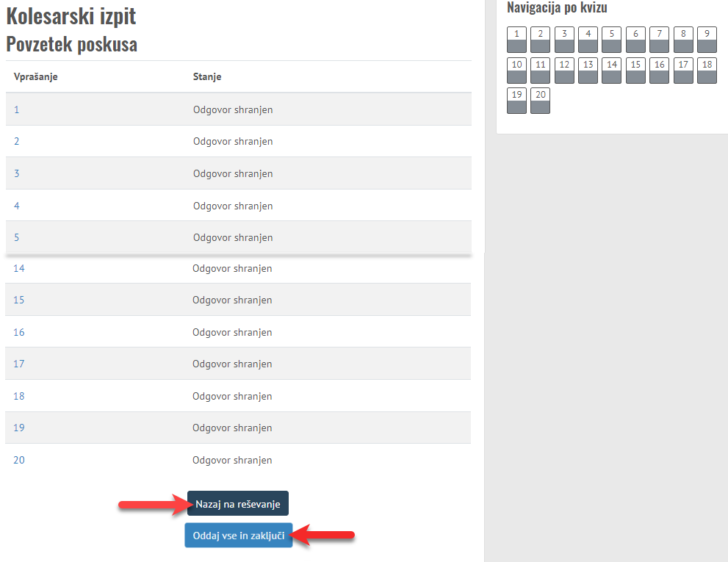Click quiz navigation box number 19

click(x=516, y=101)
